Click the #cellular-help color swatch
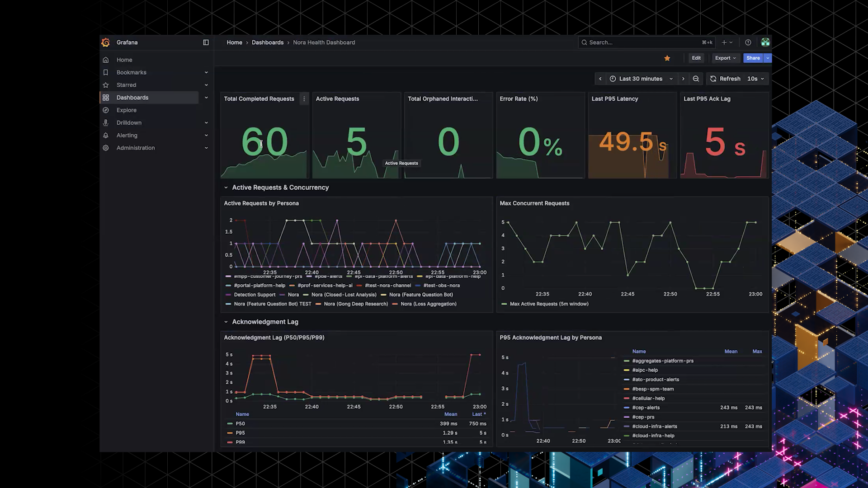Viewport: 868px width, 488px height. 627,399
